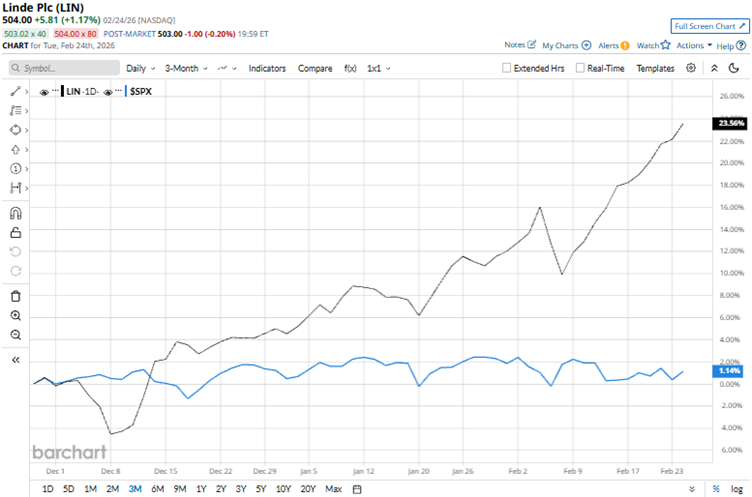This screenshot has height=497, width=752.
Task: Select the 1D time range
Action: click(47, 489)
